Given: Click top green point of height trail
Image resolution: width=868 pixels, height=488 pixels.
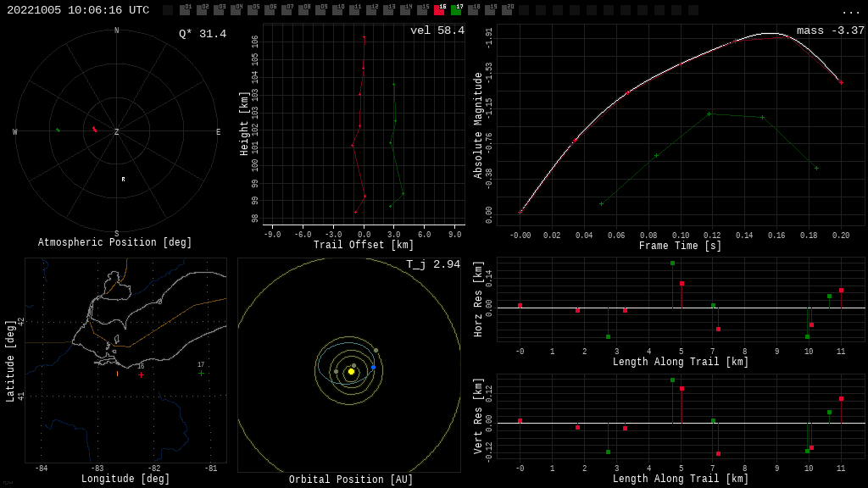Looking at the screenshot, I should (x=393, y=85).
